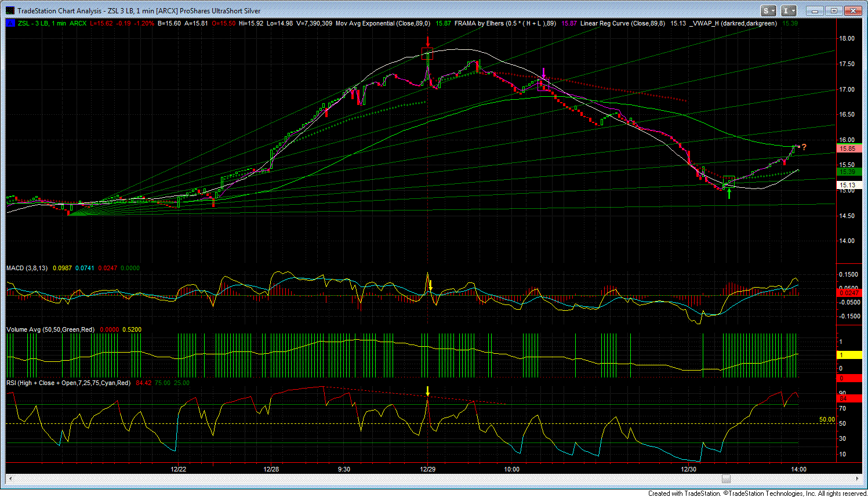The height and width of the screenshot is (497, 868).
Task: Click the bid value 'B=15.60'
Action: click(x=169, y=24)
